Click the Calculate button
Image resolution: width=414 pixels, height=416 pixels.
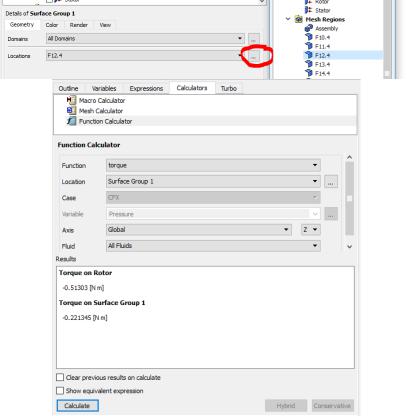pos(77,406)
